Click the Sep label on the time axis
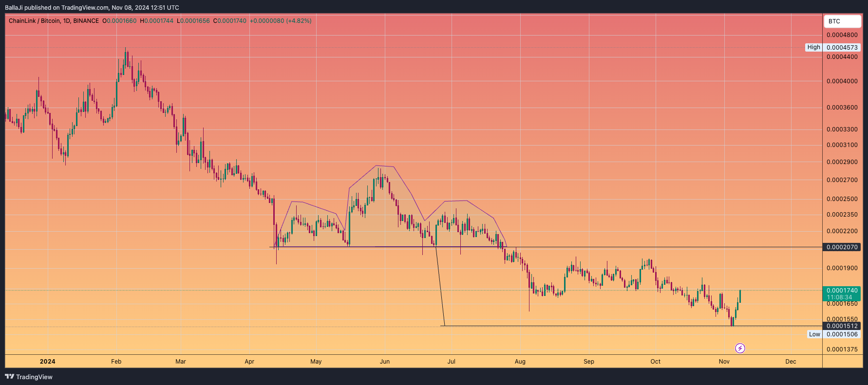The width and height of the screenshot is (868, 385). coord(589,361)
